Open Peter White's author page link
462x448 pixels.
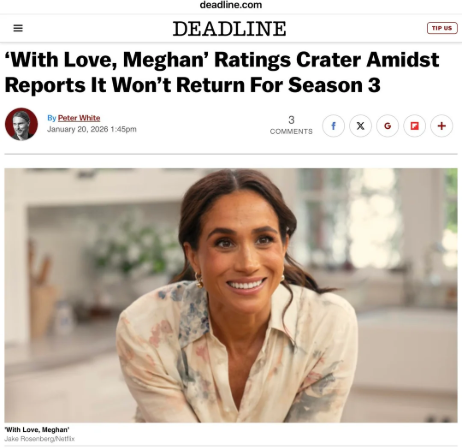(x=79, y=118)
